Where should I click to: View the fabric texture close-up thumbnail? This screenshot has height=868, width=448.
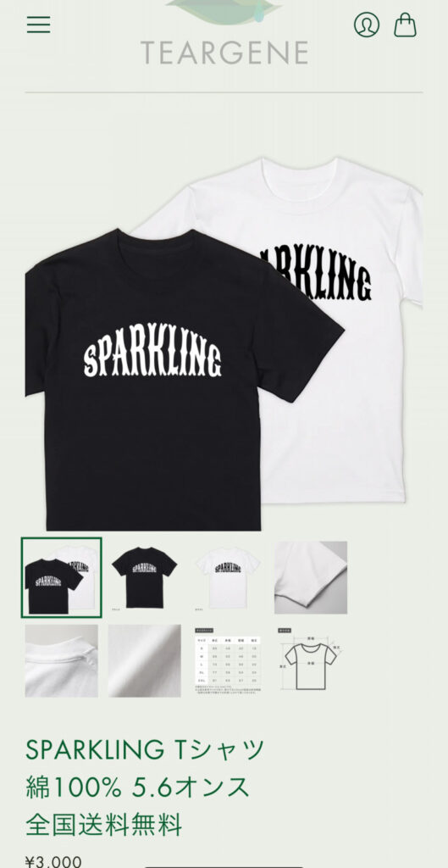click(x=144, y=661)
